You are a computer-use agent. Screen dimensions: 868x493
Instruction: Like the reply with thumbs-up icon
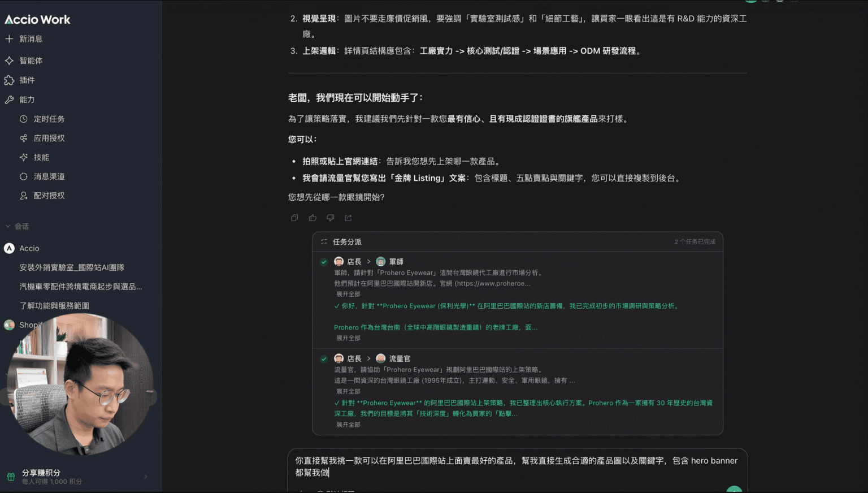pyautogui.click(x=313, y=218)
